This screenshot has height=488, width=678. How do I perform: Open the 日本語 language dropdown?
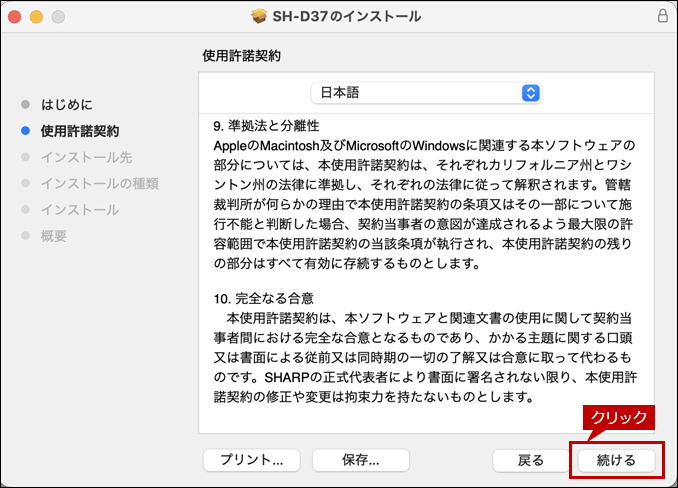click(426, 93)
